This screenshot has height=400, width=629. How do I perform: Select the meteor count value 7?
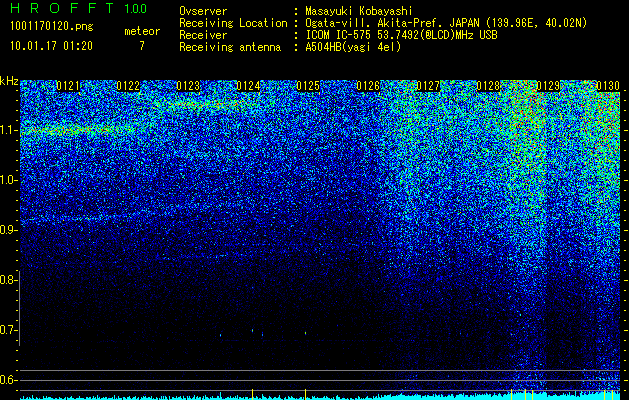pyautogui.click(x=142, y=46)
